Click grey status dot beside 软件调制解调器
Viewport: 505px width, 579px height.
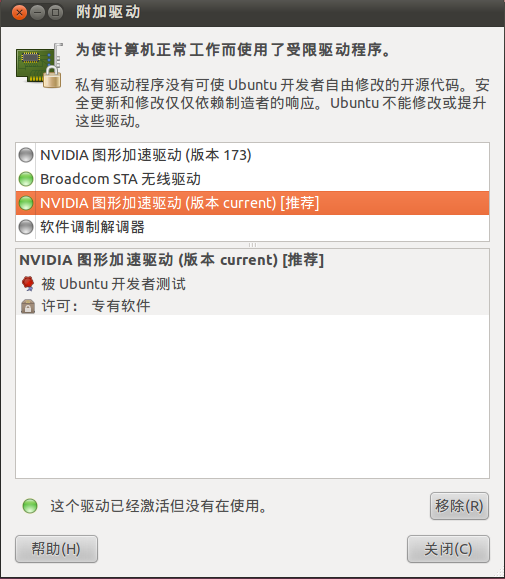pyautogui.click(x=26, y=227)
